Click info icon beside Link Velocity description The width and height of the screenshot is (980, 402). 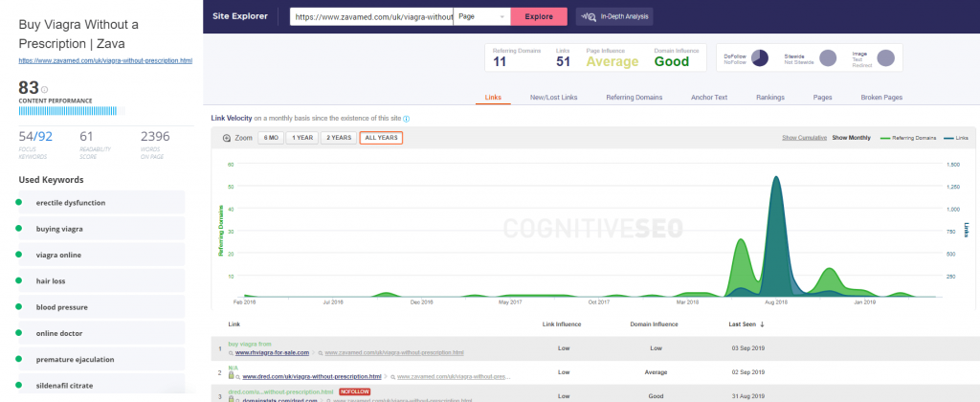pyautogui.click(x=406, y=119)
